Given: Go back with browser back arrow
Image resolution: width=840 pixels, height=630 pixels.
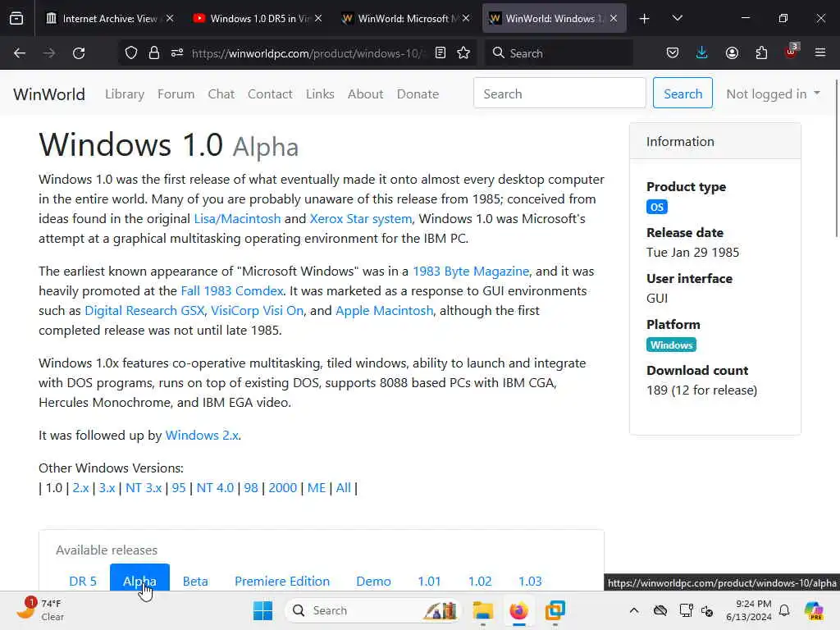Looking at the screenshot, I should tap(20, 53).
